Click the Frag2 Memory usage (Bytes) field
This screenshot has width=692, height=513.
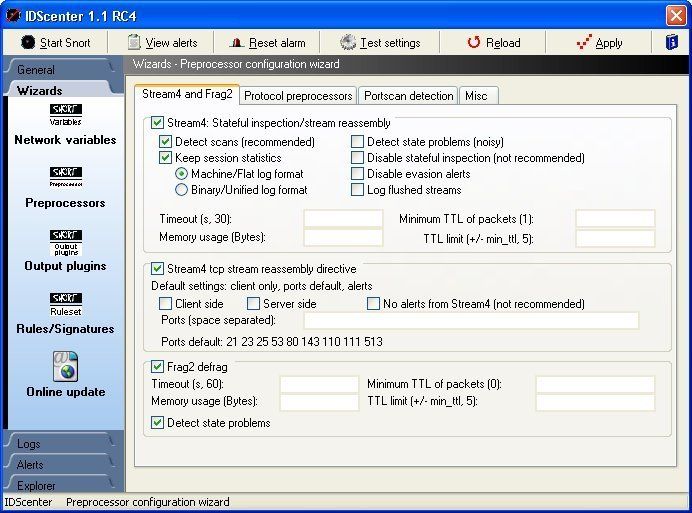point(319,402)
